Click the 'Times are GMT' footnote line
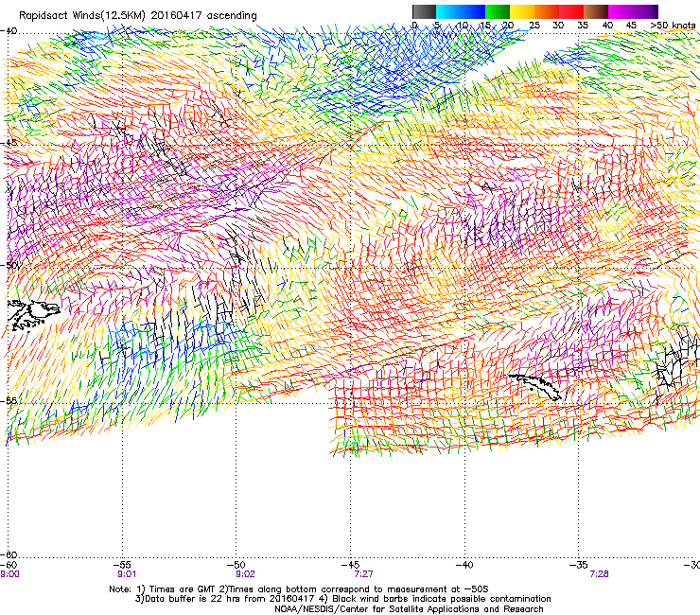This screenshot has width=700, height=615. [x=298, y=589]
